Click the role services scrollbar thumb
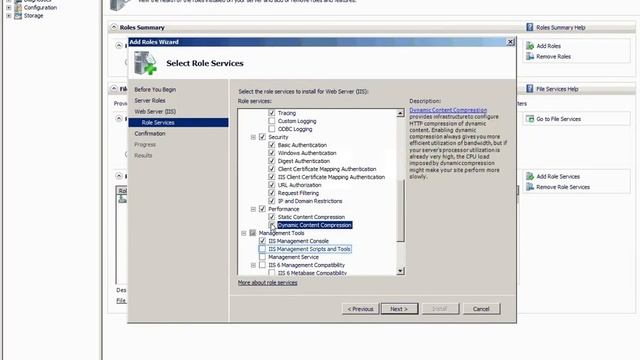 pyautogui.click(x=400, y=210)
